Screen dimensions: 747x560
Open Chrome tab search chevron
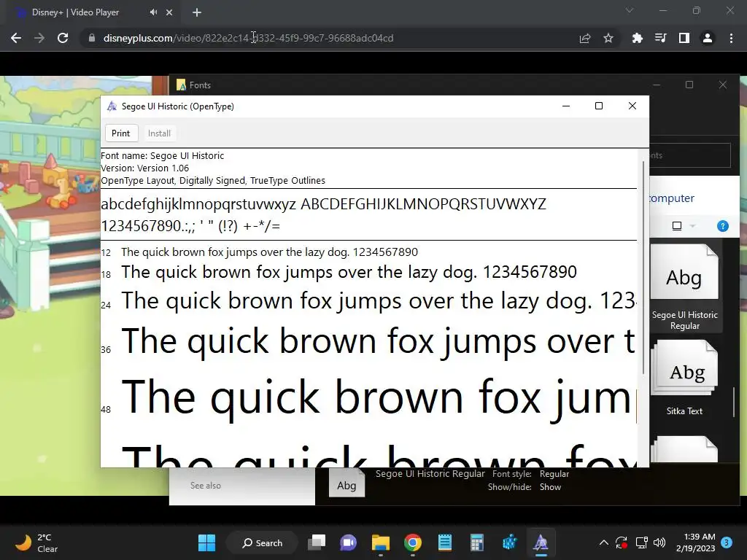[x=630, y=10]
